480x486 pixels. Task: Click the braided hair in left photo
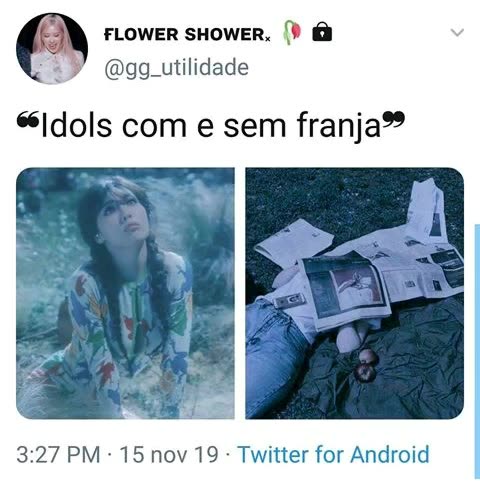pyautogui.click(x=158, y=287)
